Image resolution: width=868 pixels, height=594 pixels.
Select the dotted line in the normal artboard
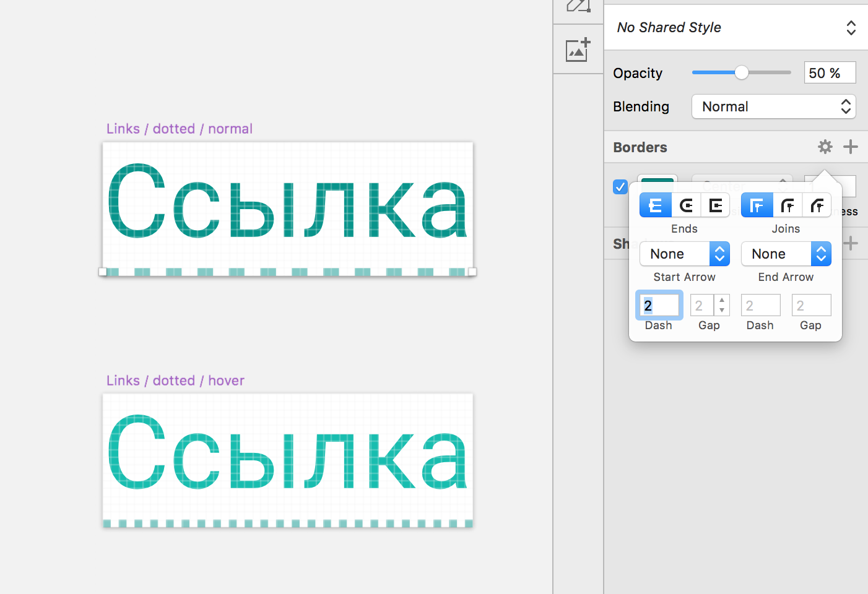[x=288, y=272]
